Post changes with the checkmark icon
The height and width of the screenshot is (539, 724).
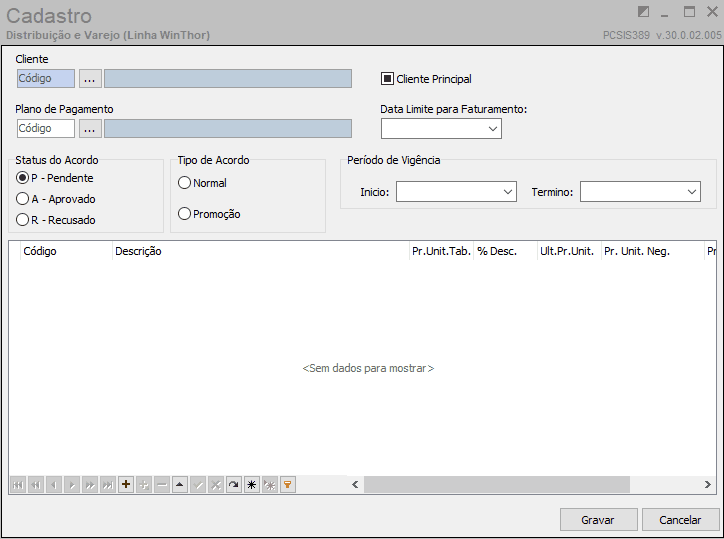198,485
